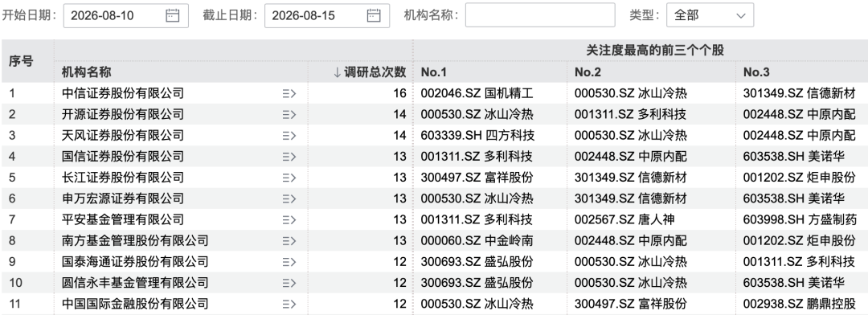Image resolution: width=868 pixels, height=315 pixels.
Task: Open details icon for 圆信永丰基金管理有限公司
Action: pyautogui.click(x=289, y=283)
